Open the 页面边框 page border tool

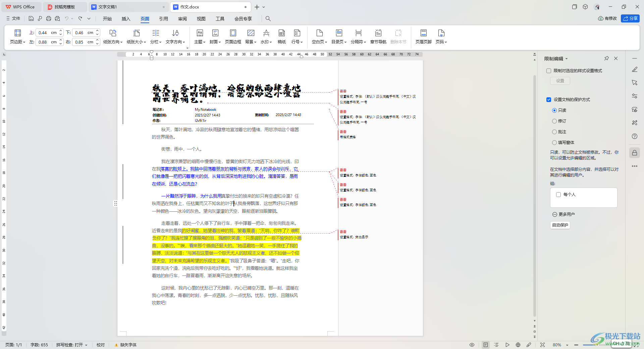coord(233,37)
